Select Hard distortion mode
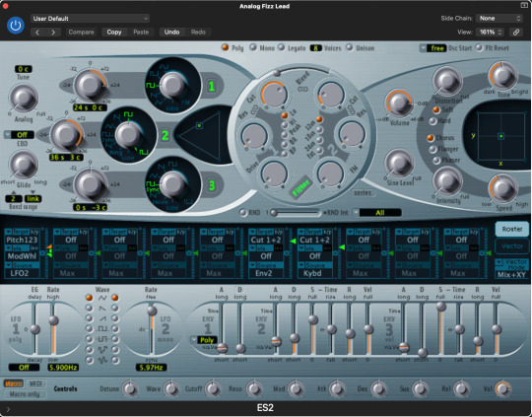Screen dimensions: 532x417 [x=432, y=121]
